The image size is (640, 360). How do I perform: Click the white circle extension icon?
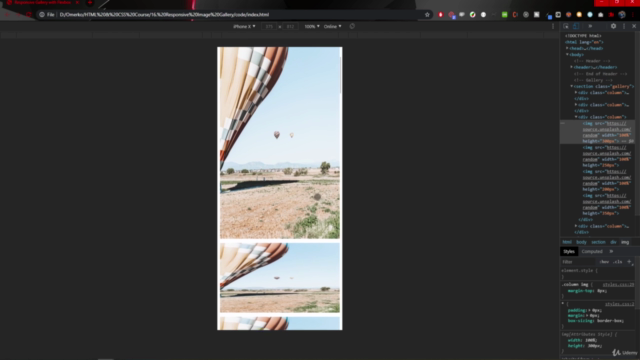(483, 15)
